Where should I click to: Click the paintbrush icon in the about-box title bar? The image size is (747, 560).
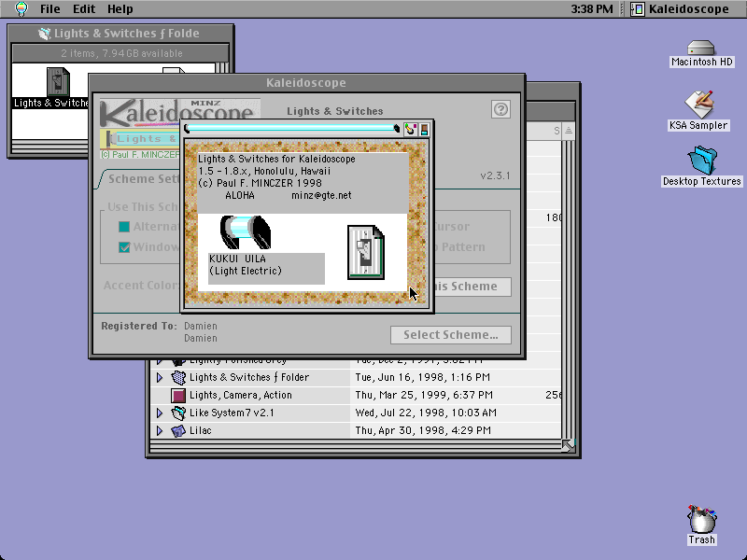pos(410,129)
